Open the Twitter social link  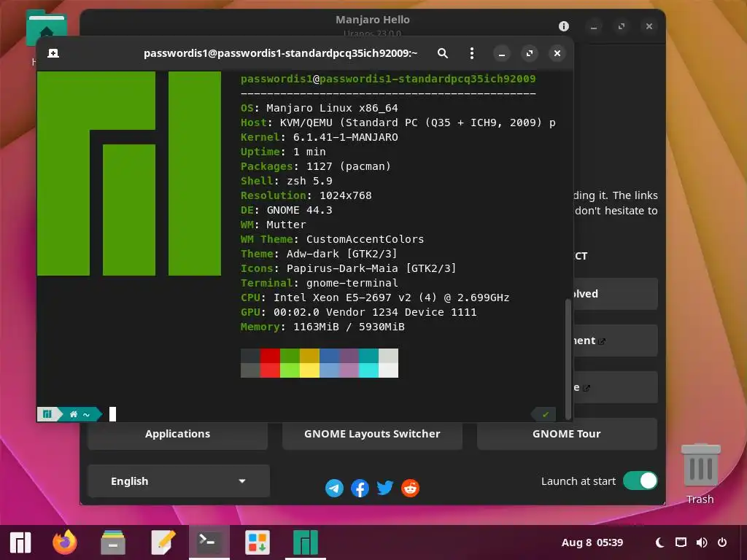point(385,488)
